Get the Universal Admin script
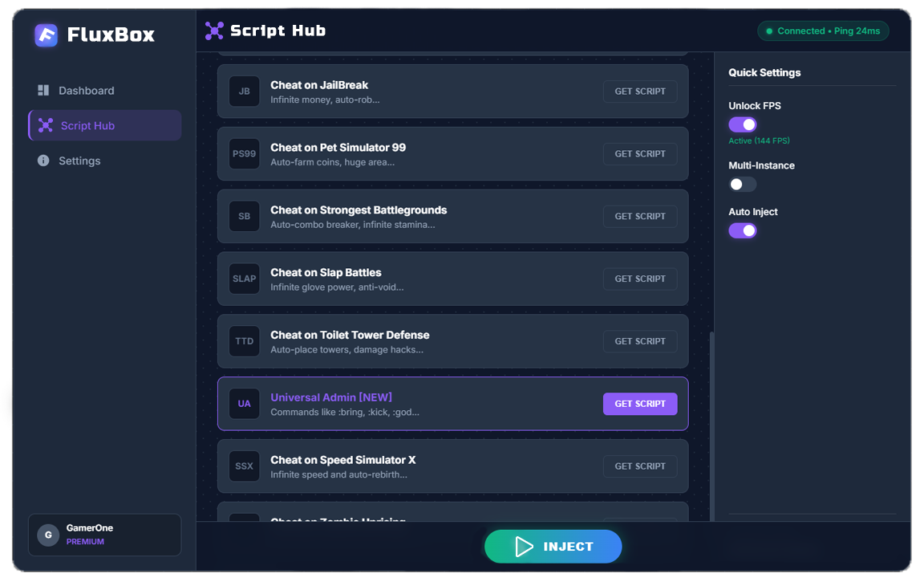924x578 pixels. (640, 404)
